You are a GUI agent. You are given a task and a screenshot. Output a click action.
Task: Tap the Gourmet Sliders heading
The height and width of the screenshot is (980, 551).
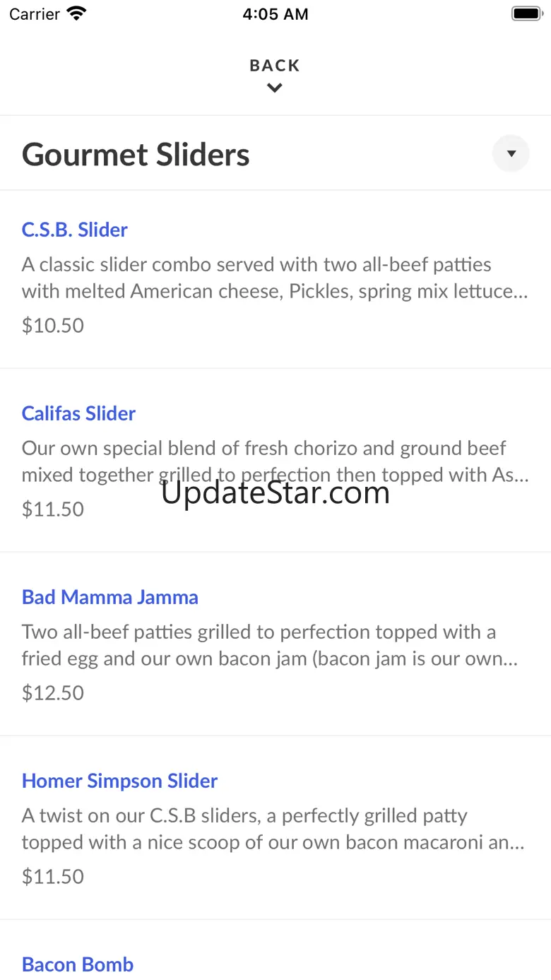click(136, 155)
